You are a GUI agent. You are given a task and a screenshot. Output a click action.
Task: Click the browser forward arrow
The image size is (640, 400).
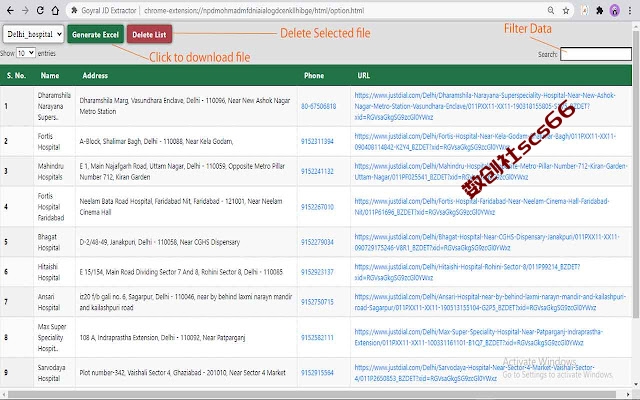point(25,11)
